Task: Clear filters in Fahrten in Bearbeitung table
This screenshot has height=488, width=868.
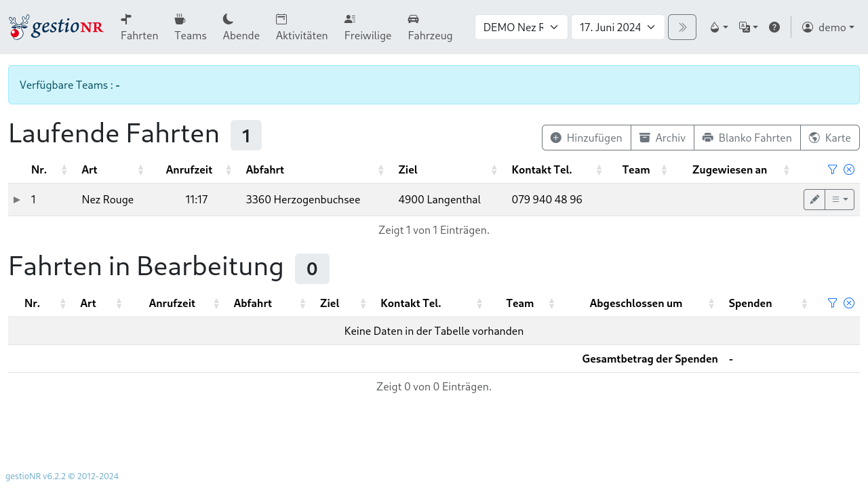Action: coord(848,303)
